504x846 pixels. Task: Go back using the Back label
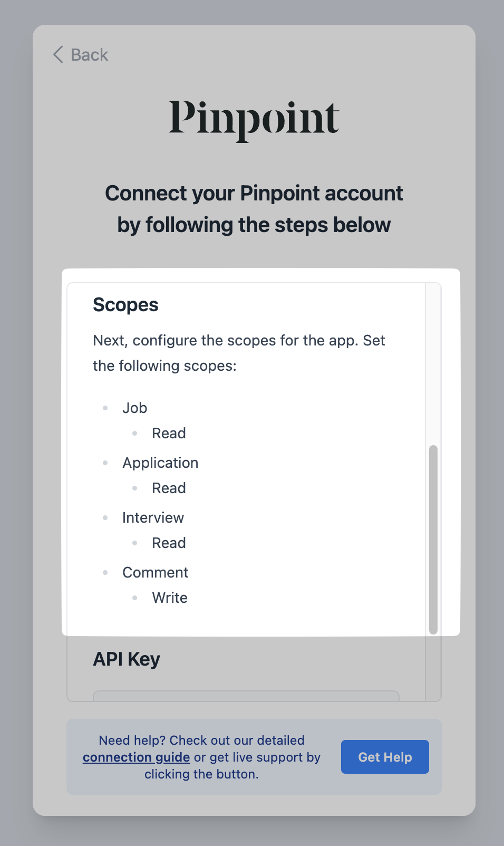(x=89, y=55)
